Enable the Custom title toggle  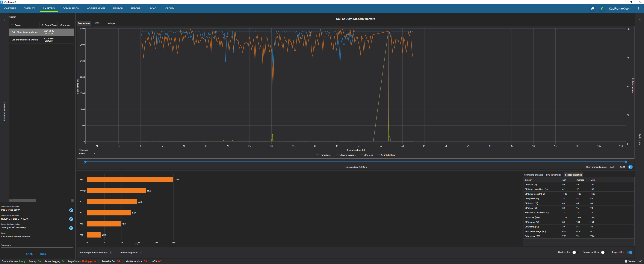tap(575, 252)
